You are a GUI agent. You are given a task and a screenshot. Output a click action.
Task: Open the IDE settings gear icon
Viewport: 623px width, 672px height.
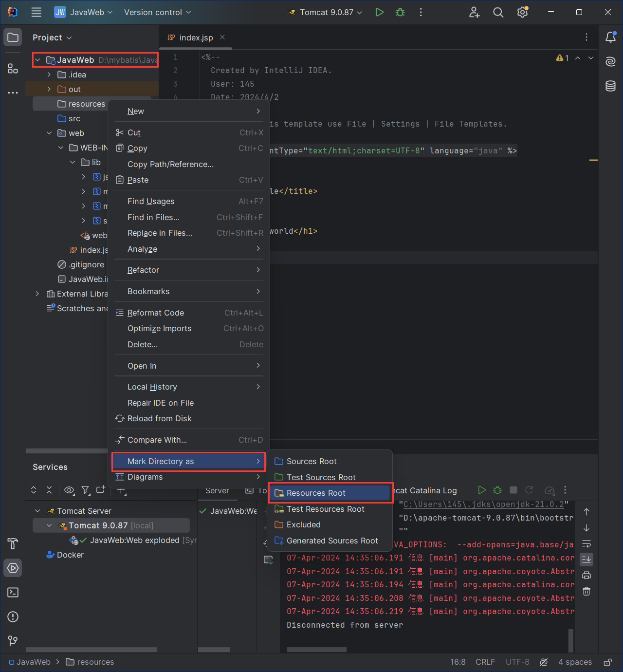click(x=522, y=12)
